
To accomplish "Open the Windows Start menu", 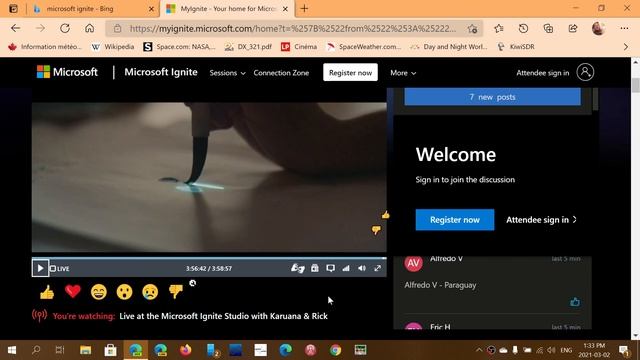I will [x=12, y=350].
